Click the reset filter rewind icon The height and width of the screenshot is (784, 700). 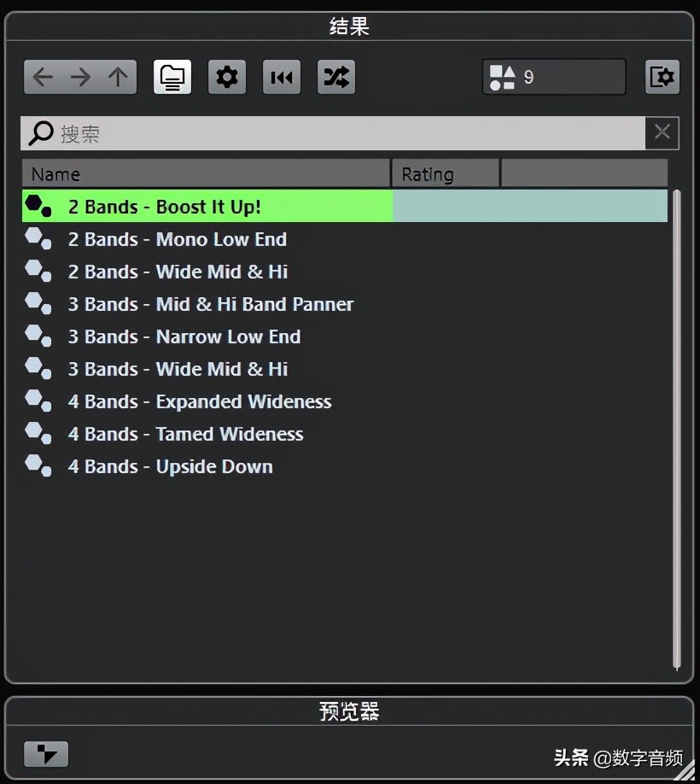click(x=282, y=77)
